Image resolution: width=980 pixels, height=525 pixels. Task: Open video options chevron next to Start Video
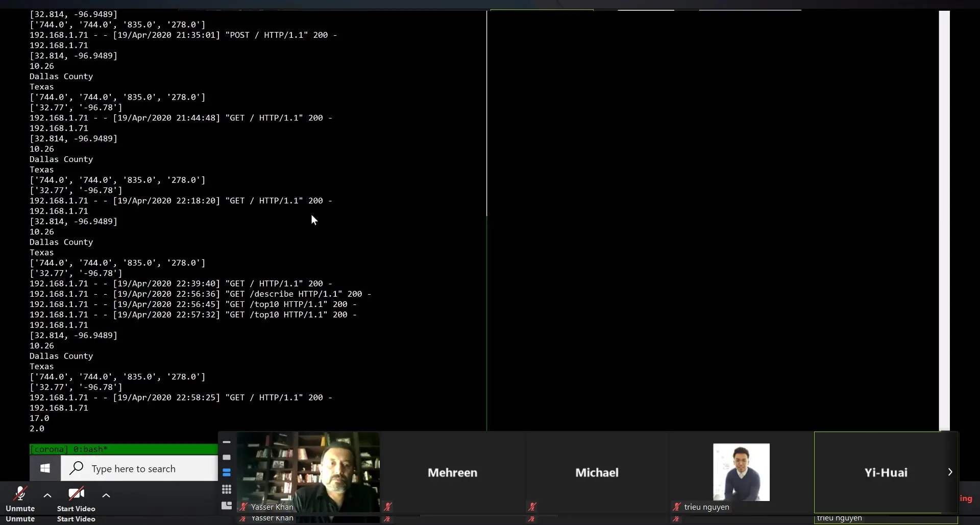(106, 495)
